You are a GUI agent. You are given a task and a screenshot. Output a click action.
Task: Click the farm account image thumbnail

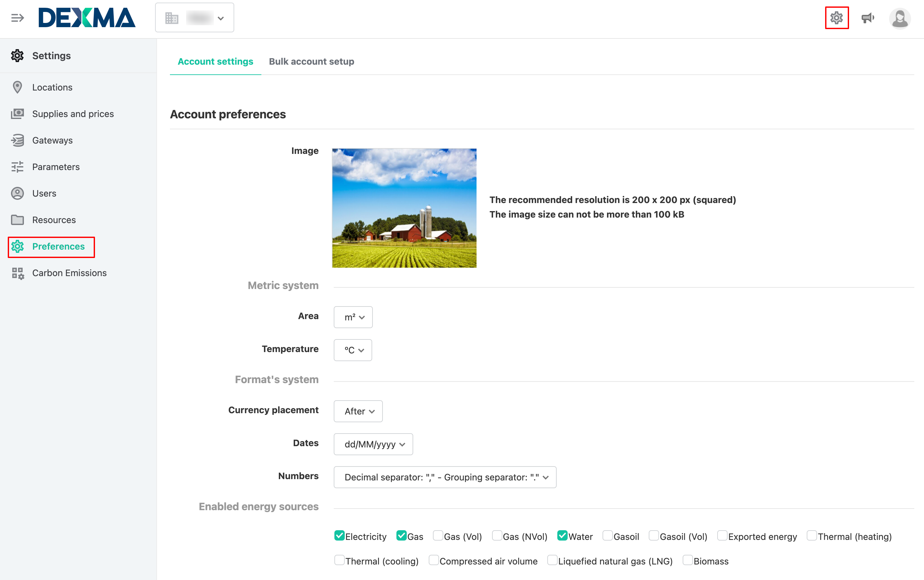pyautogui.click(x=404, y=208)
